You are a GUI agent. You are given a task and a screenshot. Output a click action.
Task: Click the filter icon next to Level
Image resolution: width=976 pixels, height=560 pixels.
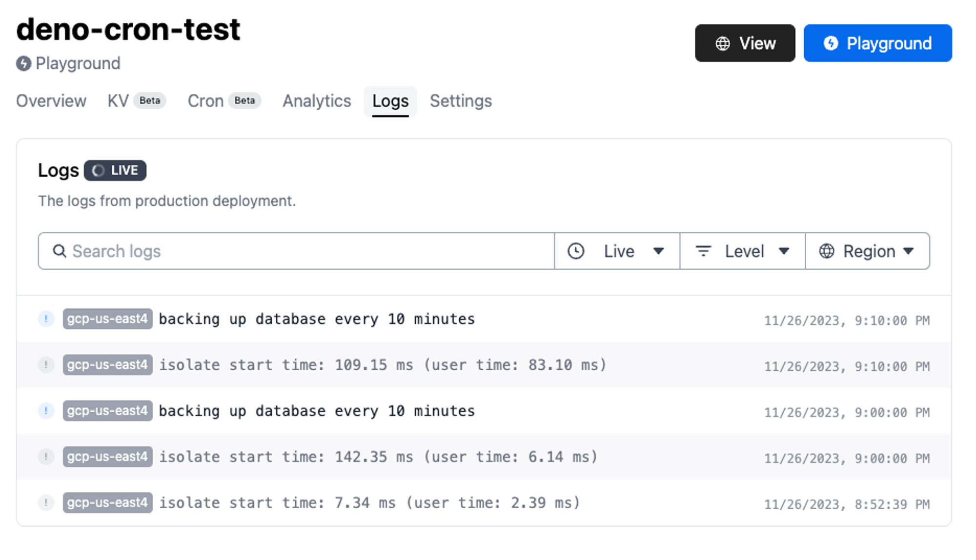tap(703, 251)
